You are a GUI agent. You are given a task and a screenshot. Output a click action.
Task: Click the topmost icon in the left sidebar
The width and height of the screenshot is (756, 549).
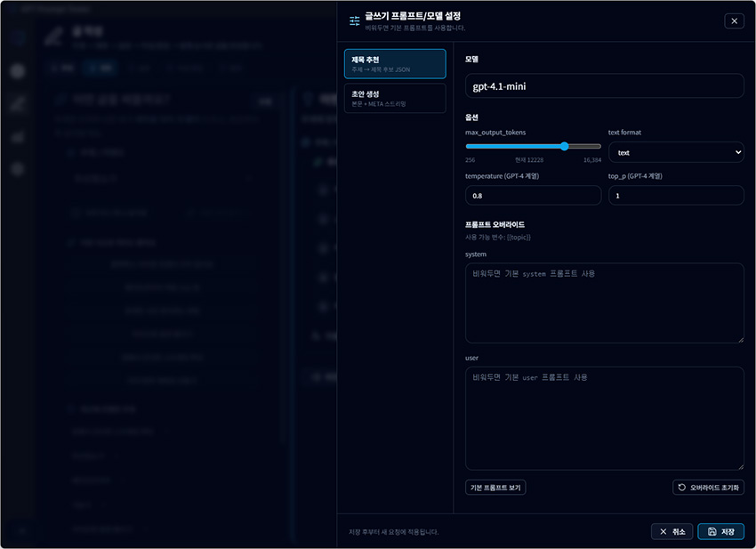(18, 37)
